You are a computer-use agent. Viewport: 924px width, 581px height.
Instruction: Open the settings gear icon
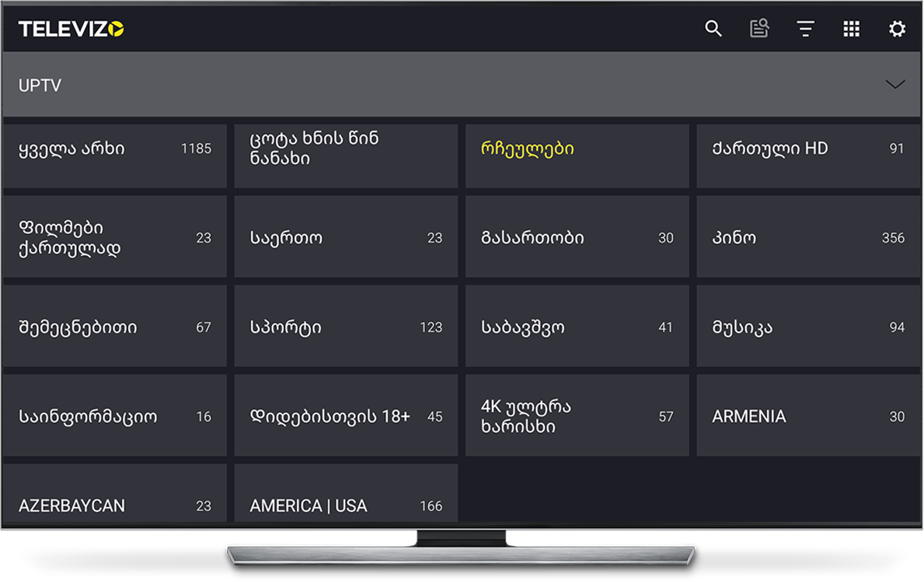point(897,29)
